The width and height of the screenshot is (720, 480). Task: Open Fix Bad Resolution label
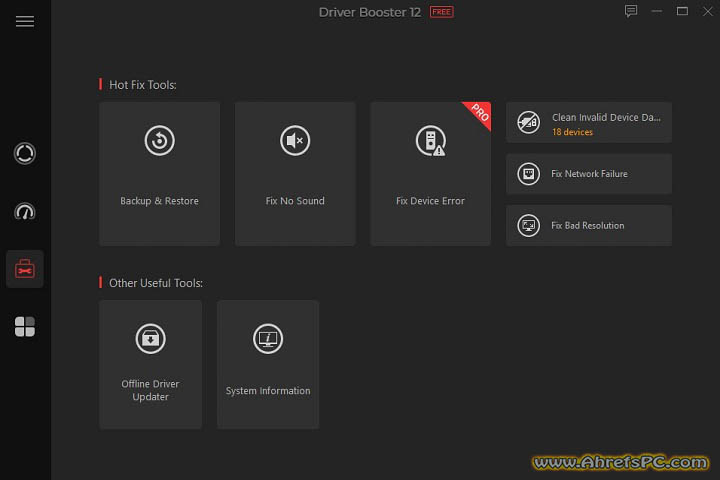[588, 226]
